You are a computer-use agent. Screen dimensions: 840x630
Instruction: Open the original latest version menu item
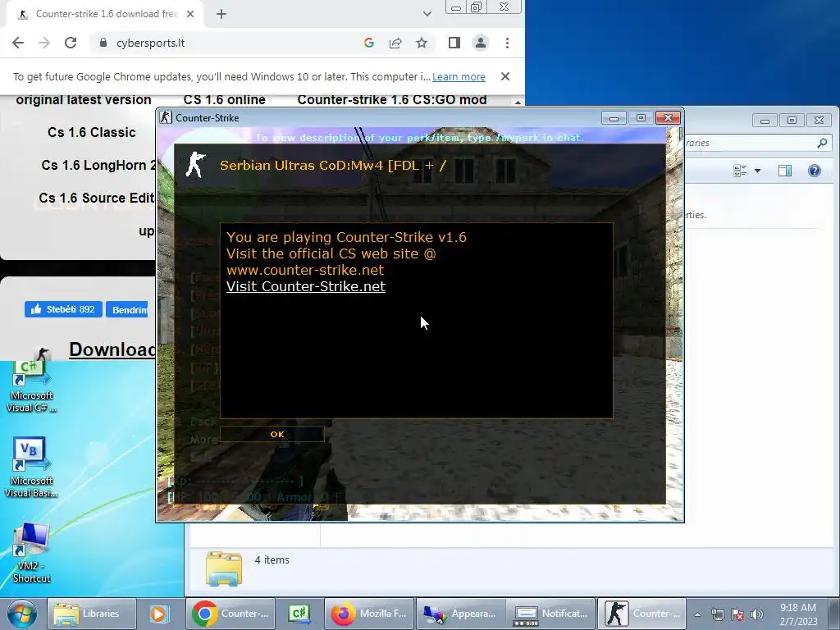(x=84, y=99)
